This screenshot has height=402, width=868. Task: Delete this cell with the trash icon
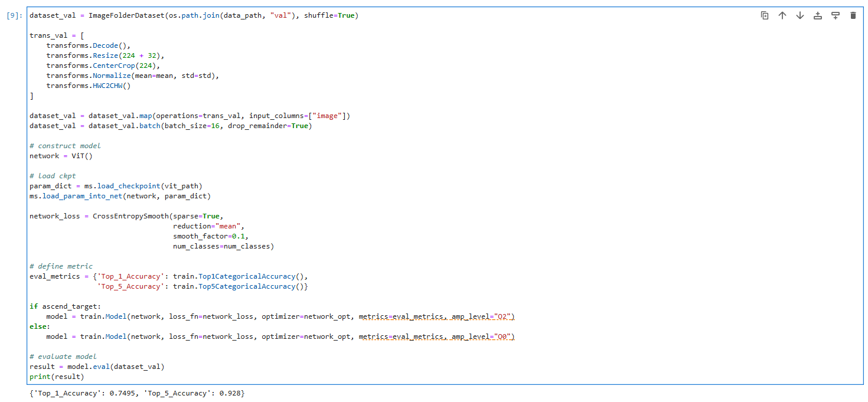tap(853, 15)
